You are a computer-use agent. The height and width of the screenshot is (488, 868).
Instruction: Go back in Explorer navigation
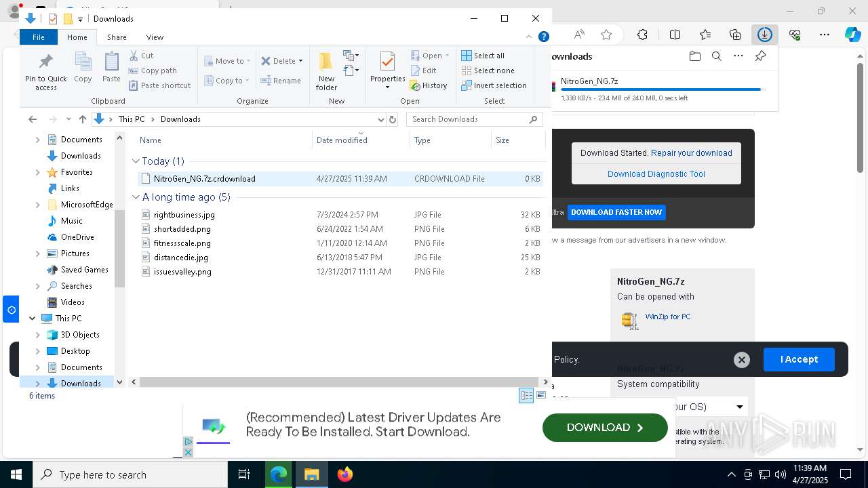click(x=33, y=119)
